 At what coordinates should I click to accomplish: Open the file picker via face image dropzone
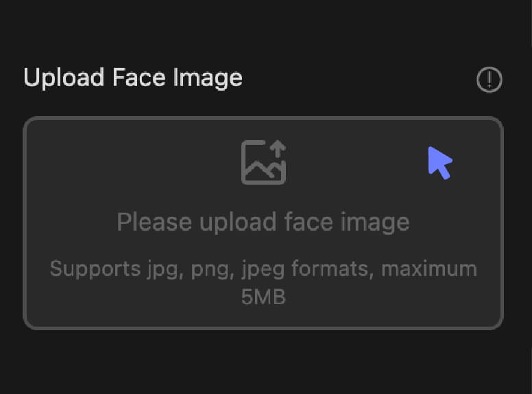tap(263, 223)
